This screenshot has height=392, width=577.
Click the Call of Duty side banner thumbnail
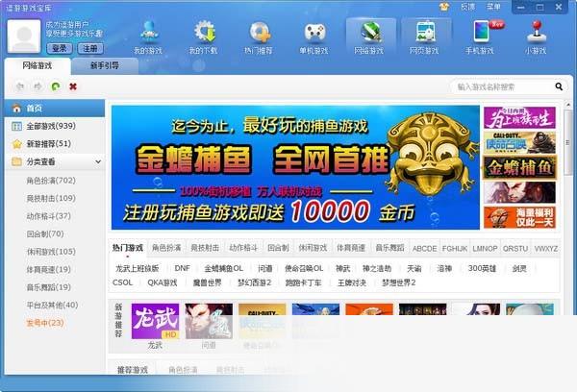519,143
